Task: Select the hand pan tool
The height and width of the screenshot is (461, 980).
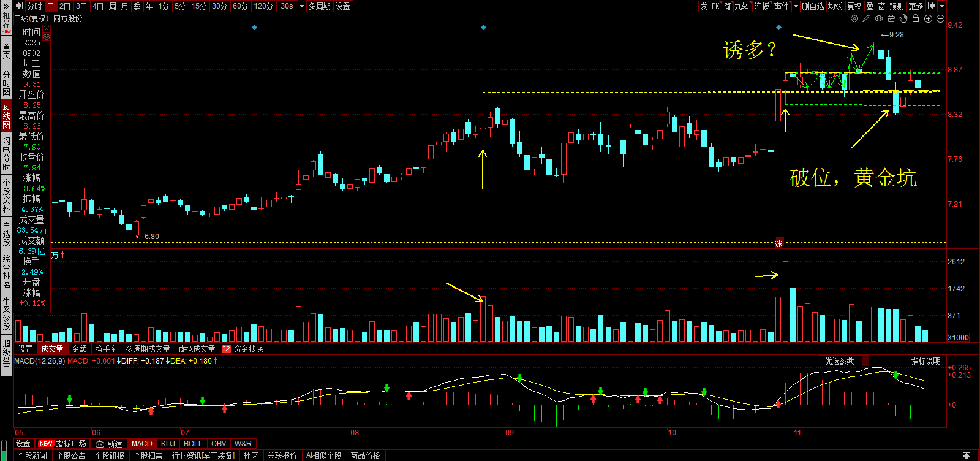Action: point(903,18)
